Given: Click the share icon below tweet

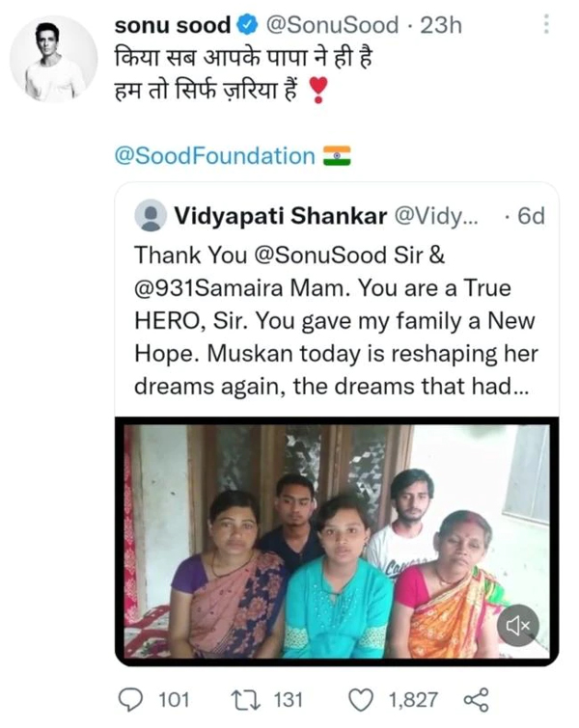Looking at the screenshot, I should click(476, 698).
